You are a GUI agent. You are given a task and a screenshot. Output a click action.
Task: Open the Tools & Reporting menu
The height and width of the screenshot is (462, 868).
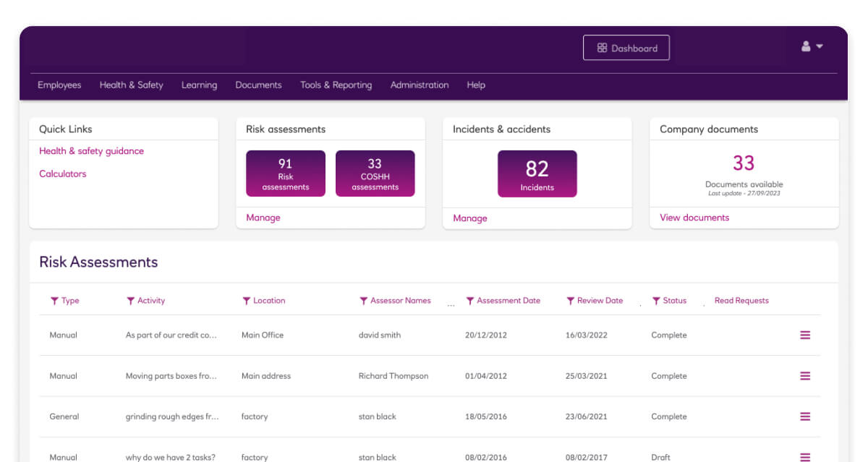(336, 85)
